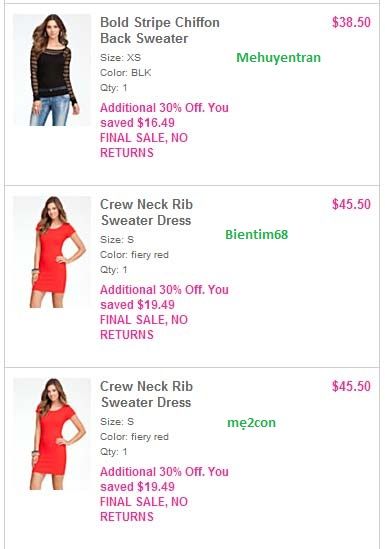Click the $45.50 price beside Bientim68
This screenshot has width=385, height=549.
tap(351, 204)
